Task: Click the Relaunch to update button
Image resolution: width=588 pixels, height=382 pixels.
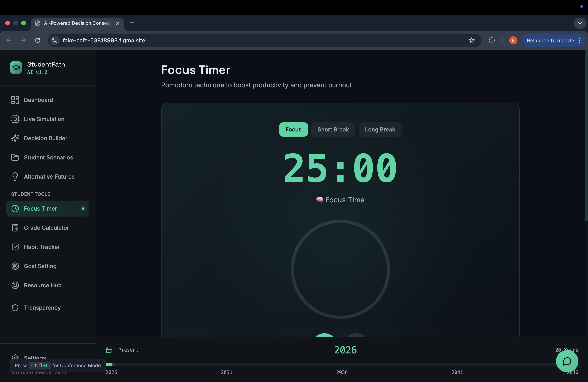Action: [550, 41]
